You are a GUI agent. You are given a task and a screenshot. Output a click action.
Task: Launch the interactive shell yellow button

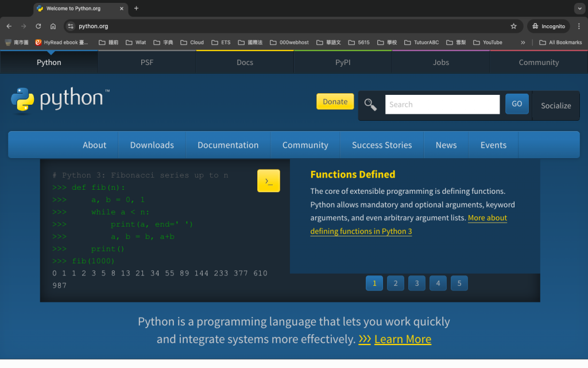[269, 181]
